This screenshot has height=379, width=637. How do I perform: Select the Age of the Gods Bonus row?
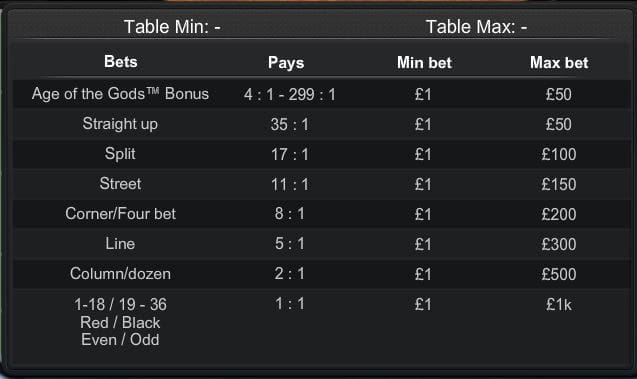point(322,94)
